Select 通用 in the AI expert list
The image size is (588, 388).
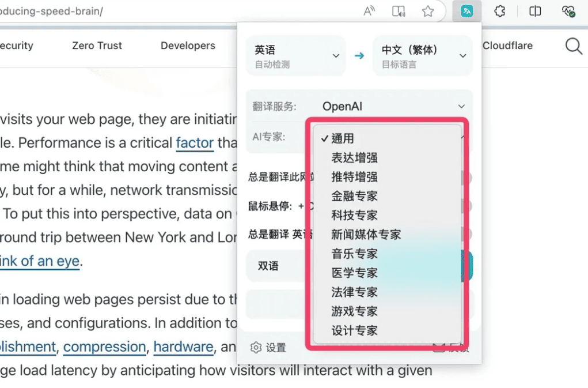(388, 138)
